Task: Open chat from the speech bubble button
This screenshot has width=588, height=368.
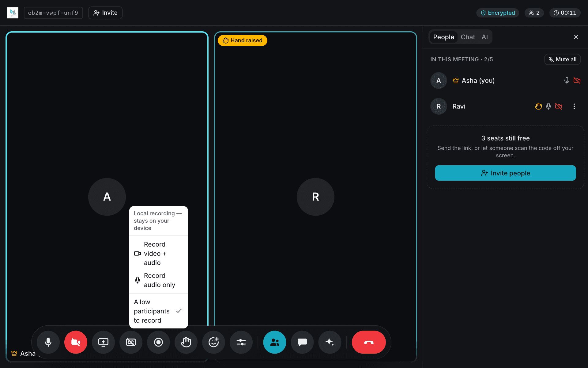Action: (x=302, y=342)
